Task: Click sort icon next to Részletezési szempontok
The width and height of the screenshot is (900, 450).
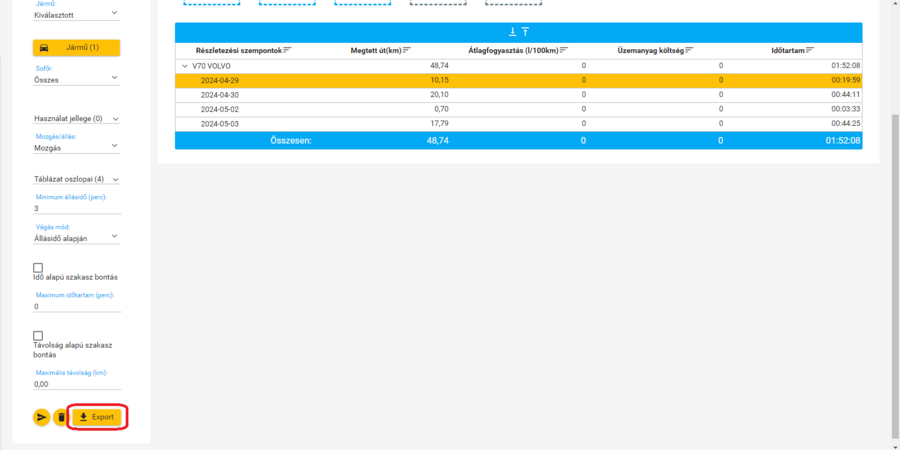Action: click(x=288, y=50)
